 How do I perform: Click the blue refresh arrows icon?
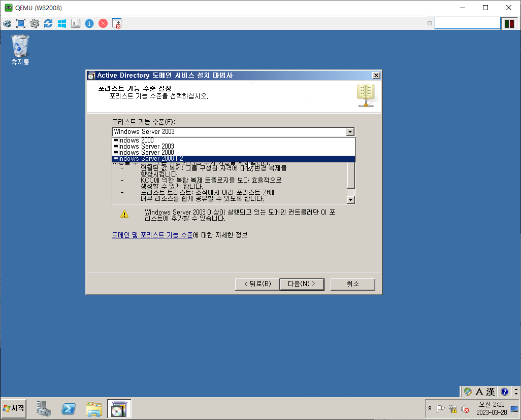click(48, 23)
